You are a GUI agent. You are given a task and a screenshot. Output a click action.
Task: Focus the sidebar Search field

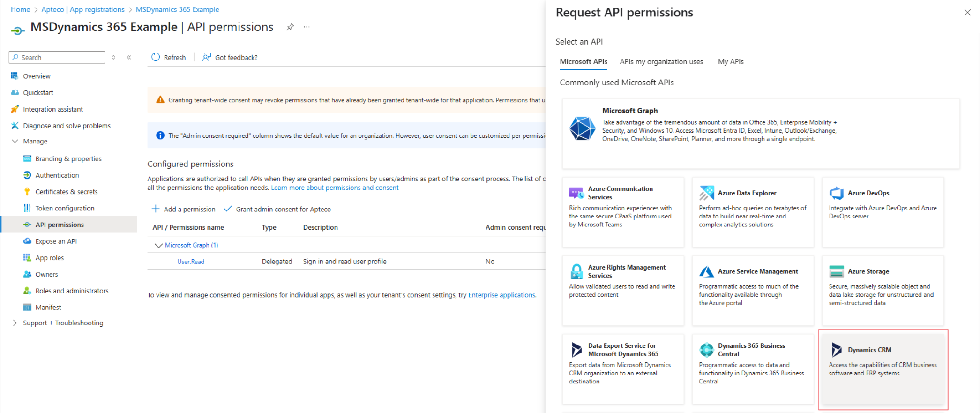[57, 57]
